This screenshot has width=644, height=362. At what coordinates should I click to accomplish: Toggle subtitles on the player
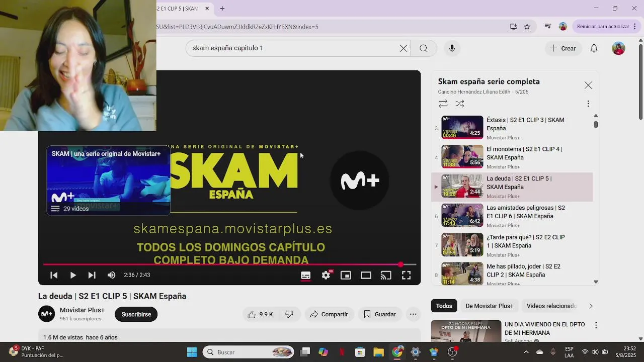(x=305, y=275)
